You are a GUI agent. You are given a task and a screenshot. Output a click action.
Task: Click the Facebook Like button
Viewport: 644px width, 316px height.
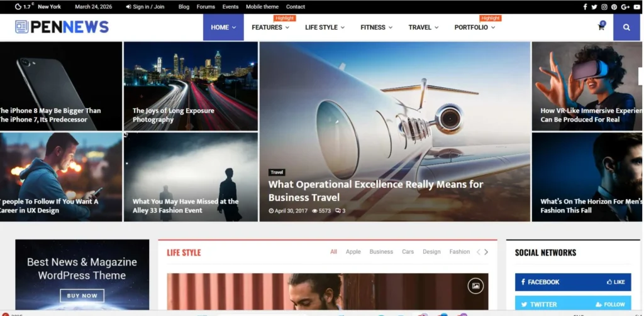pyautogui.click(x=616, y=282)
